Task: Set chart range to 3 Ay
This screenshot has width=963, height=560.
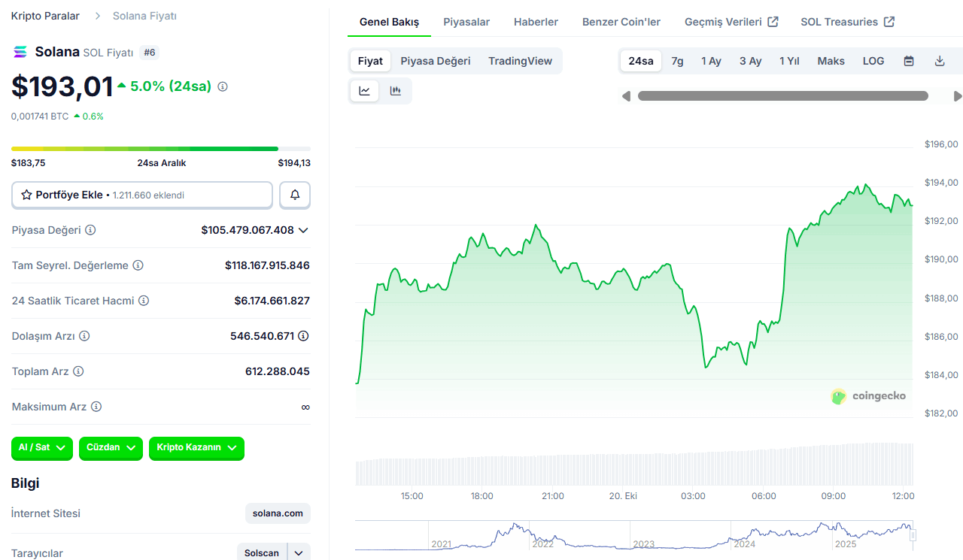Action: coord(751,61)
